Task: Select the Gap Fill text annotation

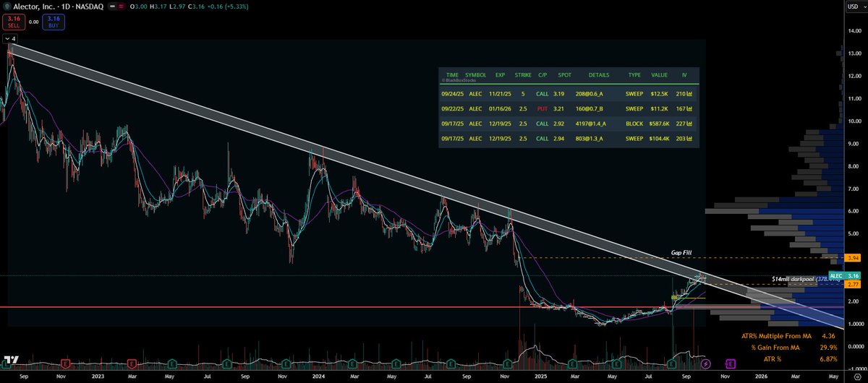Action: [x=682, y=254]
